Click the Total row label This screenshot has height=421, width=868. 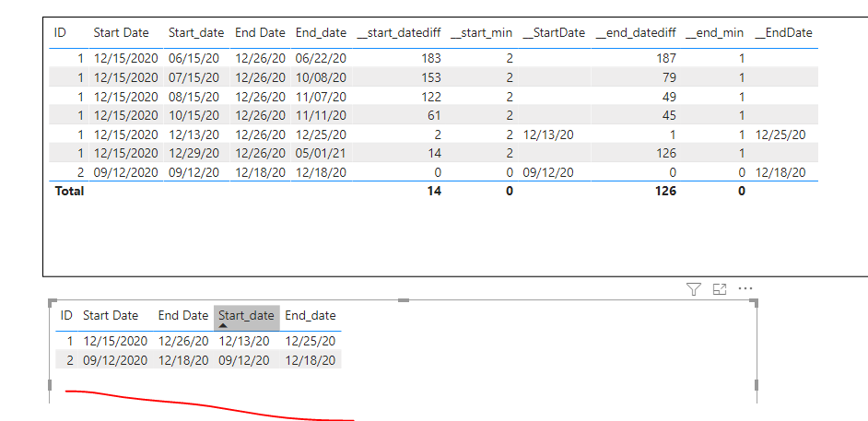(x=70, y=191)
